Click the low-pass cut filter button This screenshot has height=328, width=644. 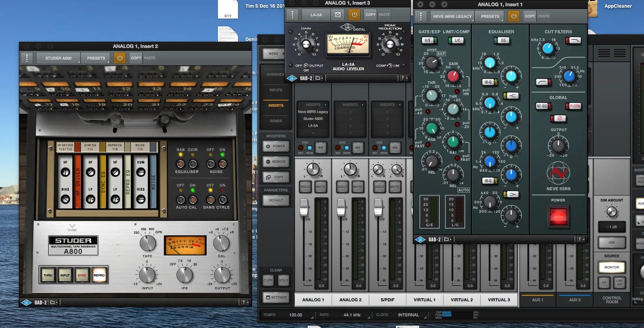574,40
